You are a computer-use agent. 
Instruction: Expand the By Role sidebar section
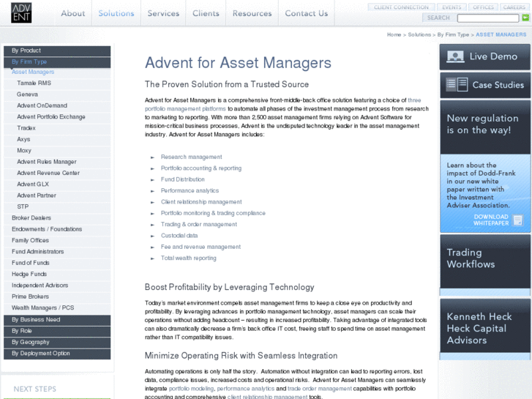(x=57, y=331)
